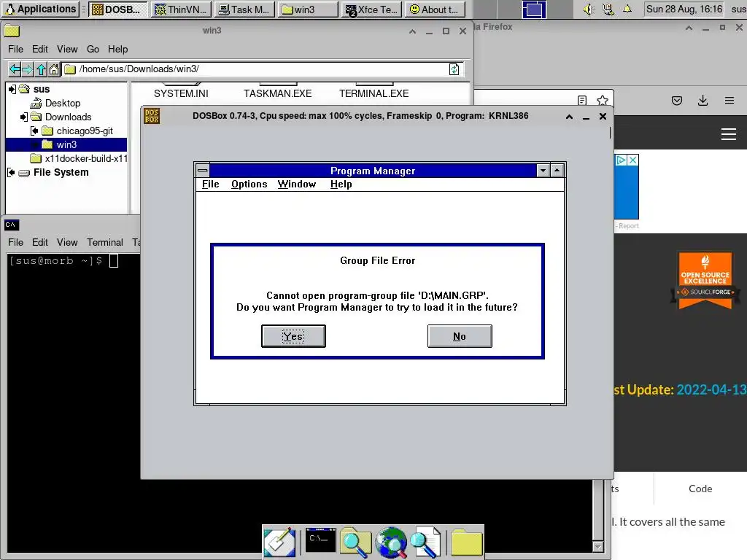Image resolution: width=747 pixels, height=560 pixels.
Task: Select Desktop in the side tree
Action: pos(63,103)
